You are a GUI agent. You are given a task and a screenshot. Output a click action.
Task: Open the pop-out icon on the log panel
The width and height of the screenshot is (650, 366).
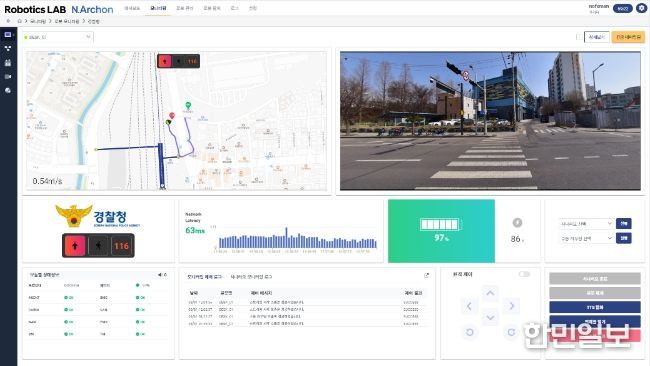click(x=426, y=275)
